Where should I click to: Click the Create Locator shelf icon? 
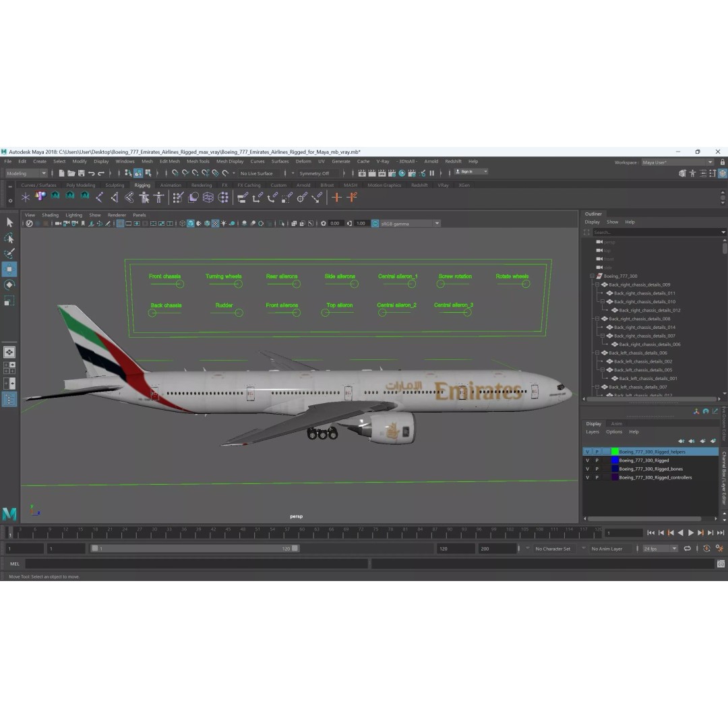tap(25, 198)
